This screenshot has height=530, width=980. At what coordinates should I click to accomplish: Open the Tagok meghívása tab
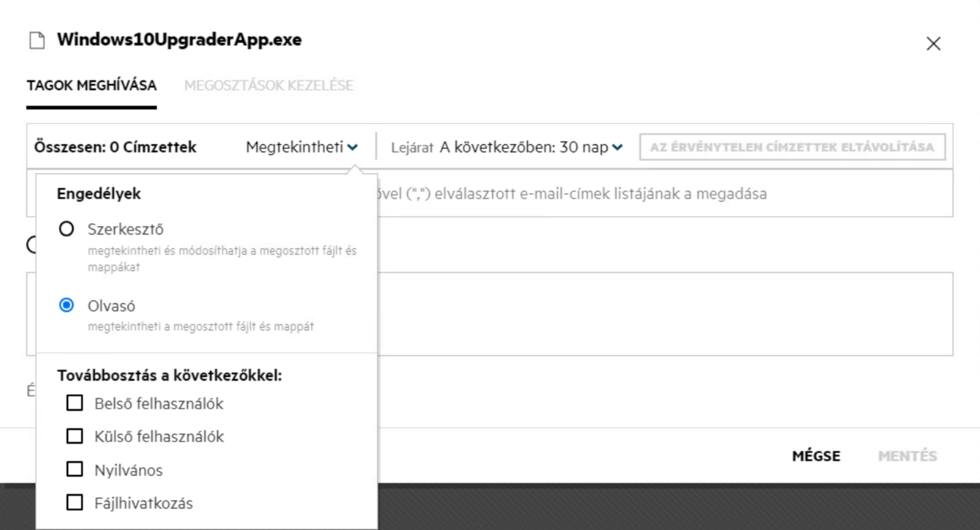[92, 86]
